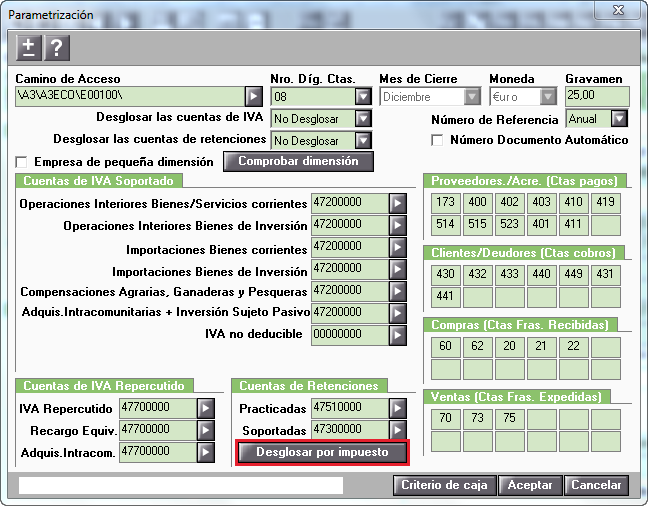Screen dimensions: 648x506
Task: Select Compras account cell 62
Action: 478,347
